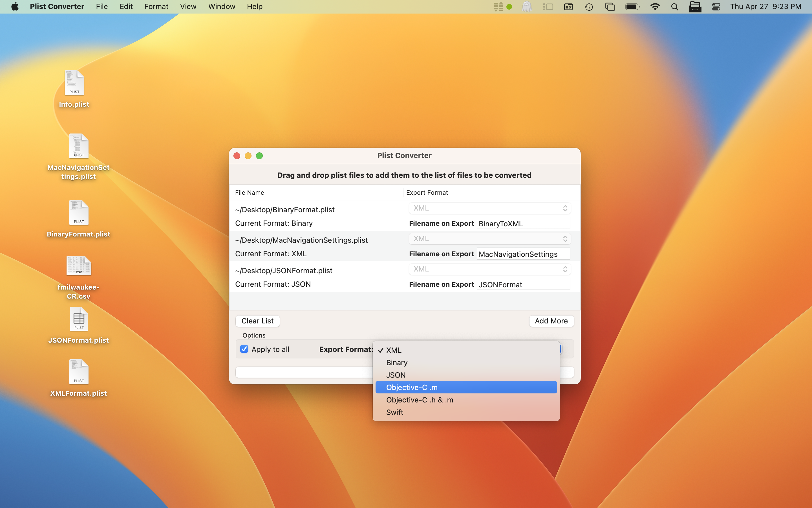Edit the JSONFormat export filename field
This screenshot has width=812, height=508.
click(x=524, y=284)
